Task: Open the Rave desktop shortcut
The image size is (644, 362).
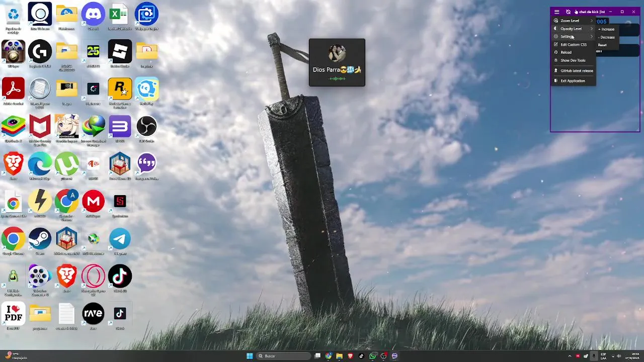Action: pyautogui.click(x=93, y=316)
